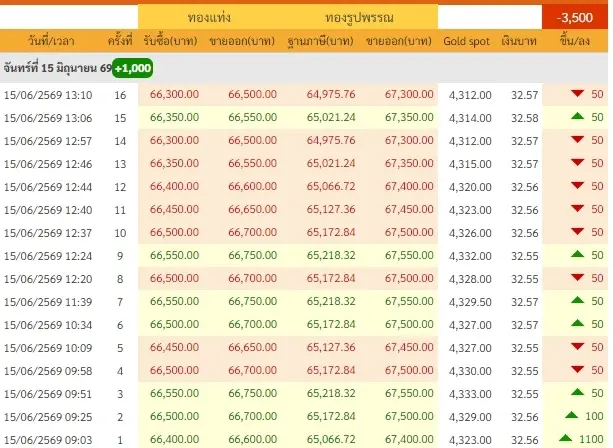613x448 pixels.
Task: Click the green up arrow in row 15
Action: [x=577, y=116]
